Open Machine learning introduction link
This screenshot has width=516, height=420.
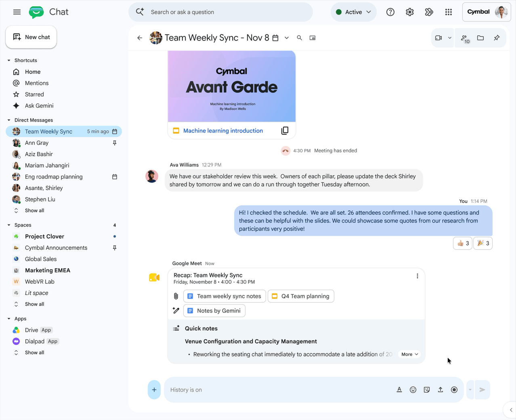point(223,131)
